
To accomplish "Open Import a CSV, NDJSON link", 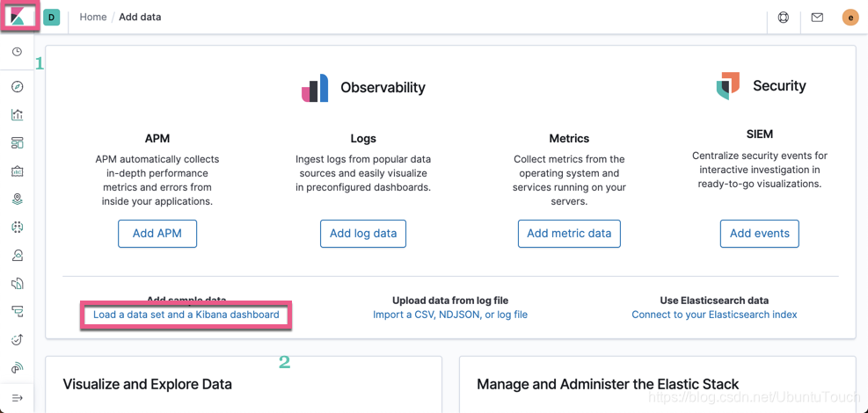I will (x=450, y=315).
